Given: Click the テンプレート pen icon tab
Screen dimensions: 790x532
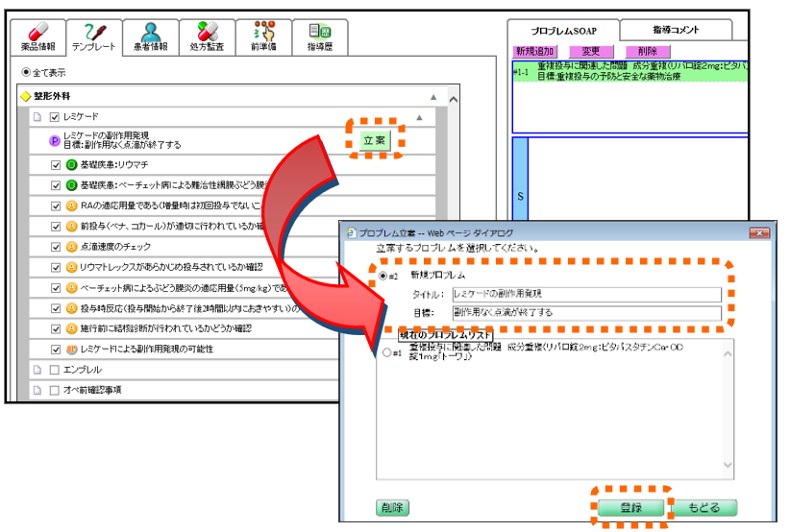Looking at the screenshot, I should click(93, 37).
